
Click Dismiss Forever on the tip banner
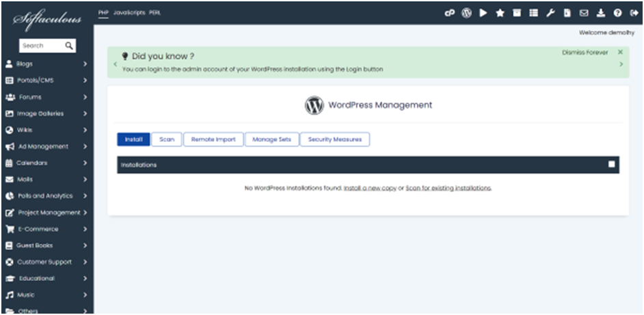pos(585,52)
